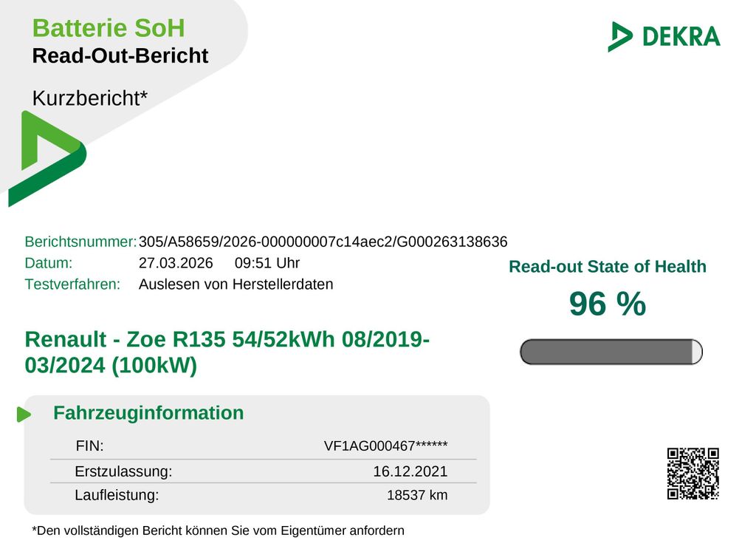This screenshot has width=756, height=546.
Task: Click the DEKRA logo in the header
Action: click(664, 36)
